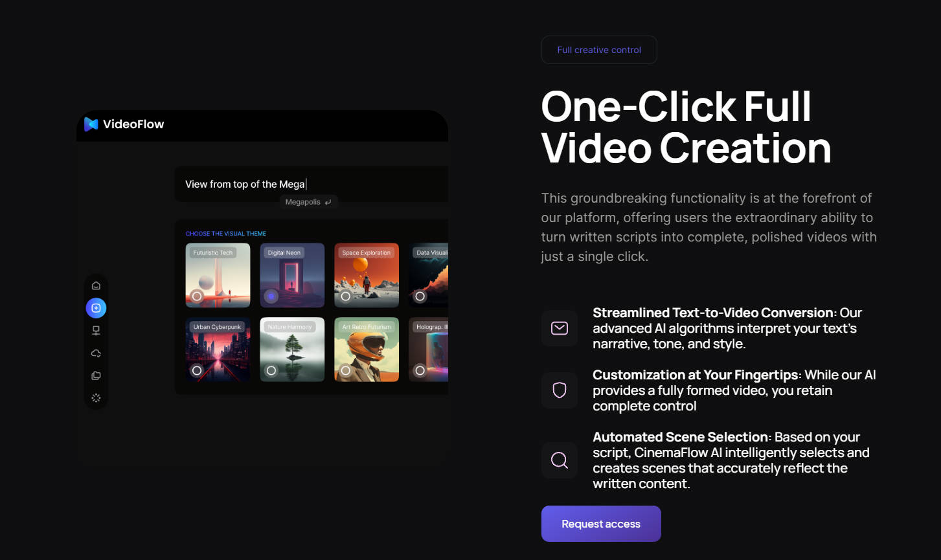The height and width of the screenshot is (560, 941).
Task: Select the Urban Cyberpunk radio button
Action: coord(197,370)
